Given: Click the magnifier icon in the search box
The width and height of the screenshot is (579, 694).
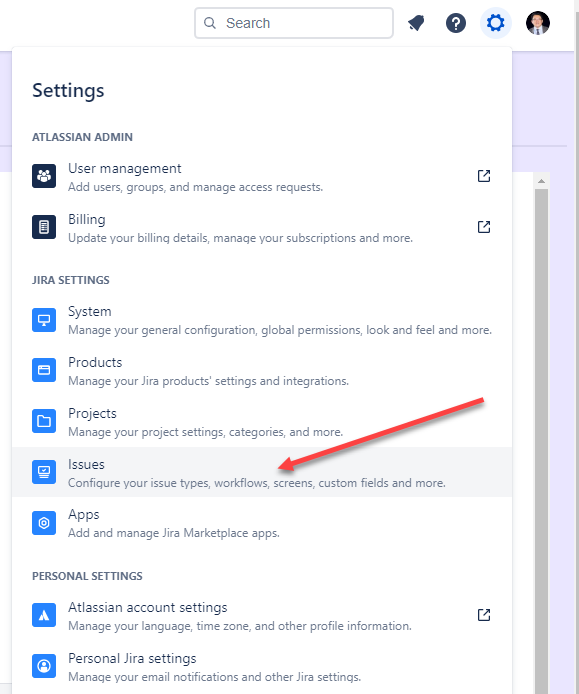Looking at the screenshot, I should pyautogui.click(x=210, y=23).
